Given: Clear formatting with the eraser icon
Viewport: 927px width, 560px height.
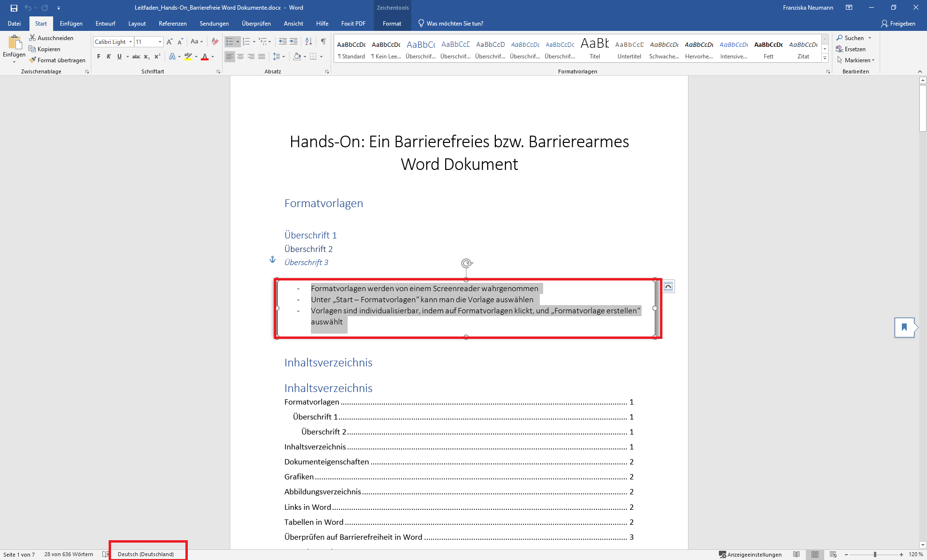Looking at the screenshot, I should [x=214, y=42].
